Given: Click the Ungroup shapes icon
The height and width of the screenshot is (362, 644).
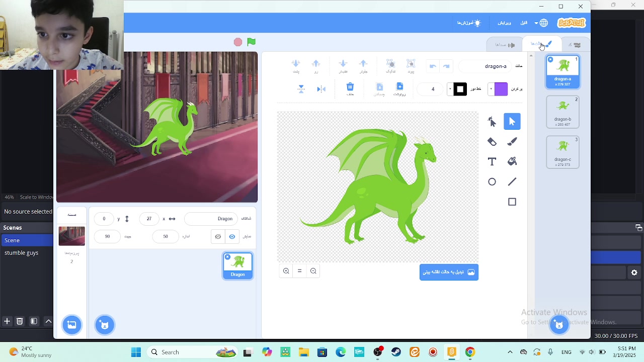Looking at the screenshot, I should (390, 65).
